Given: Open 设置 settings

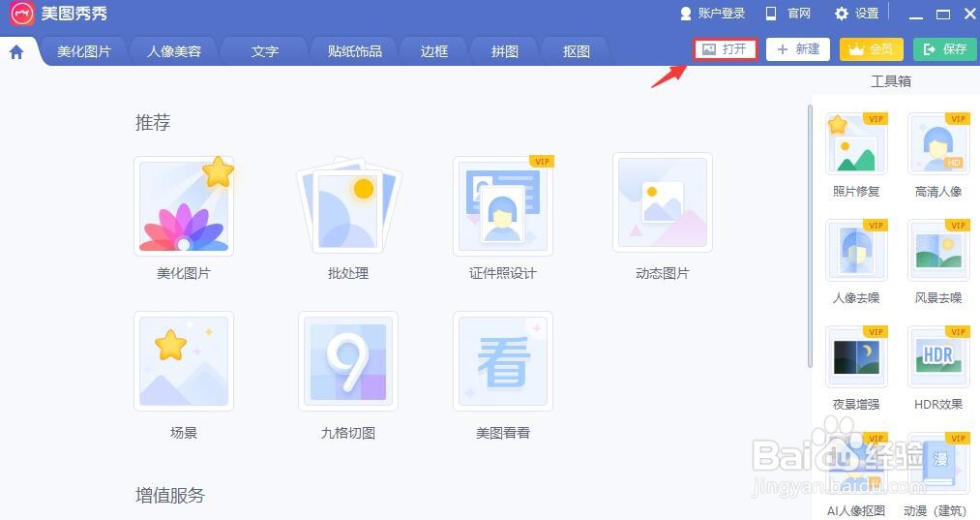Looking at the screenshot, I should (x=857, y=14).
